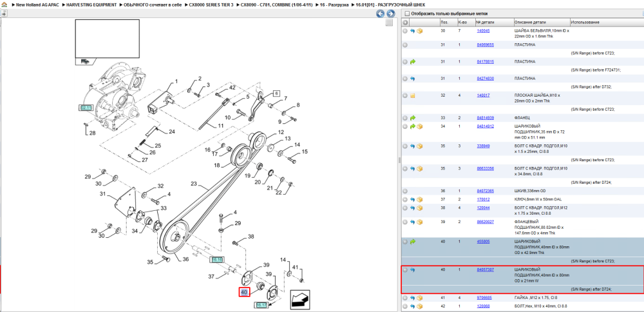644x312 pixels.
Task: Expand the side panel with the arrow tab icon
Action: pos(3,13)
